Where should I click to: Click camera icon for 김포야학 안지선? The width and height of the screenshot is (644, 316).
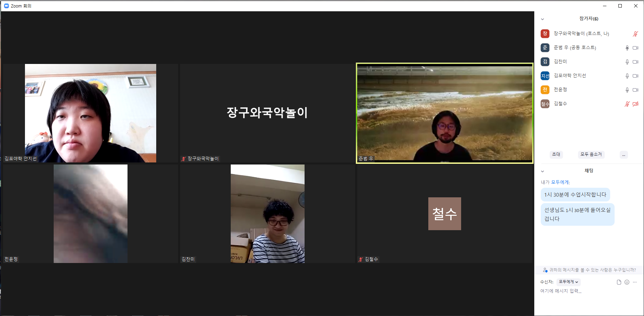[x=635, y=76]
